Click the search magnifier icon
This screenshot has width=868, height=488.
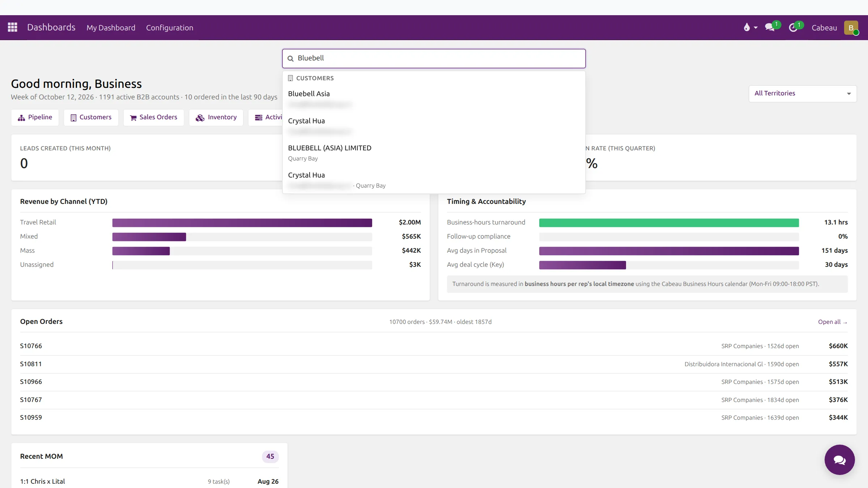pos(290,59)
